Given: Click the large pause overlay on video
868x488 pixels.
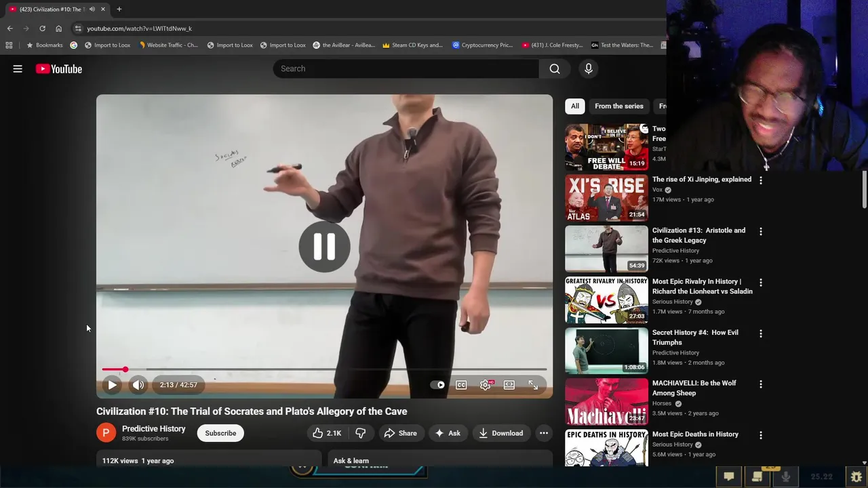Looking at the screenshot, I should (324, 247).
